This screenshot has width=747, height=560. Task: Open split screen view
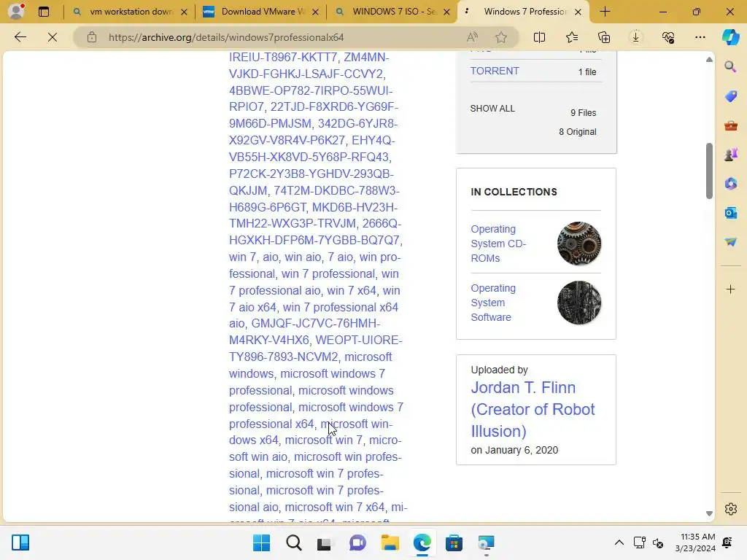539,37
